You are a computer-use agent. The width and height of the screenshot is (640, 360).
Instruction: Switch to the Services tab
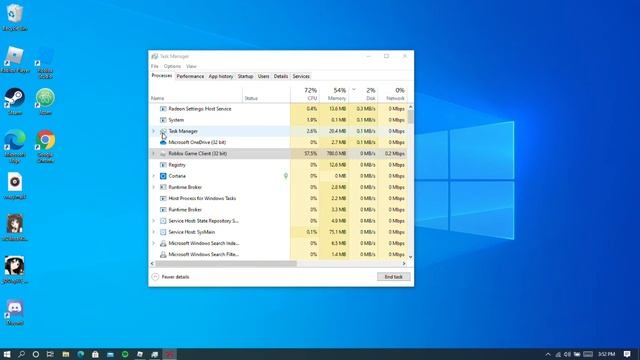click(x=301, y=76)
